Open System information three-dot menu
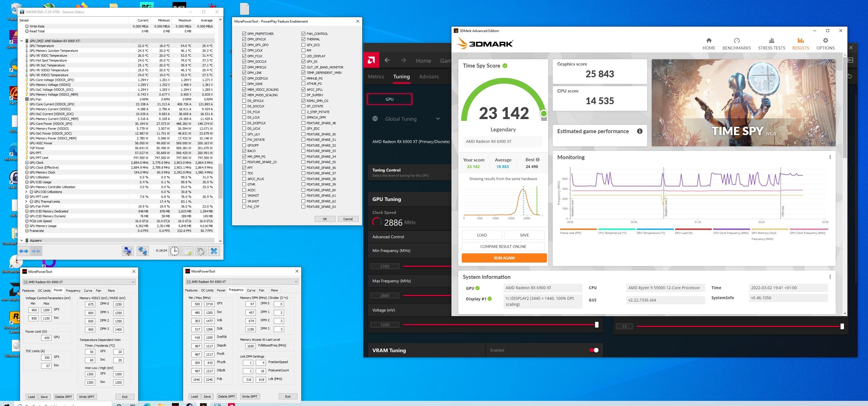This screenshot has width=868, height=406. point(830,277)
